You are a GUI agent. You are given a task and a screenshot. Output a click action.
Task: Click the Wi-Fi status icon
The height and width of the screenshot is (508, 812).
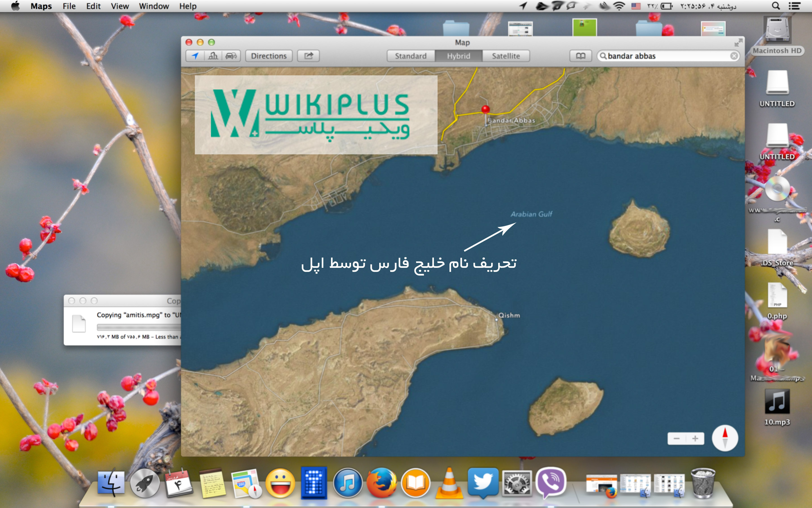coord(619,6)
